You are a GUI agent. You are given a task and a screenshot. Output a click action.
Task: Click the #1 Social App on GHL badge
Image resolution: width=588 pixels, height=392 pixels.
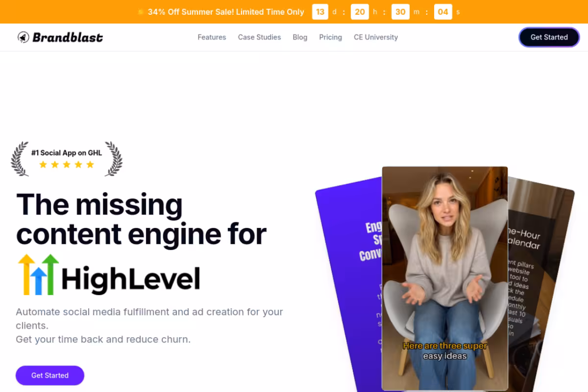(67, 158)
